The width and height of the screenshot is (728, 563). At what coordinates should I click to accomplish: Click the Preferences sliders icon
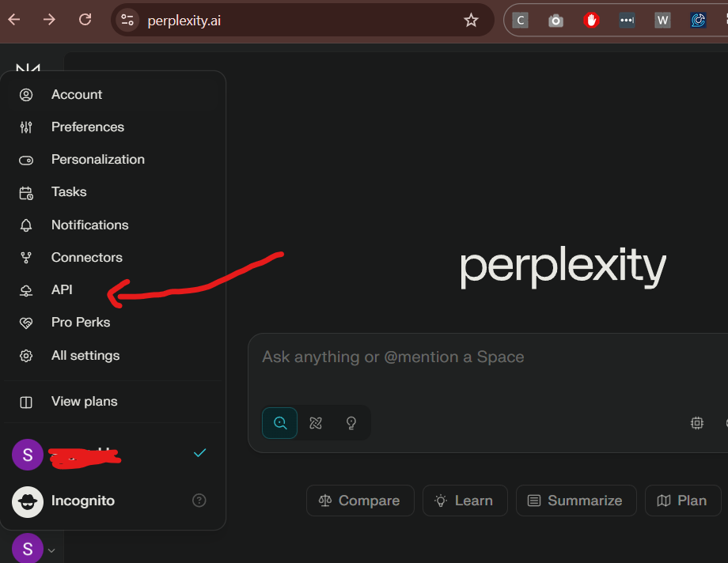click(26, 127)
